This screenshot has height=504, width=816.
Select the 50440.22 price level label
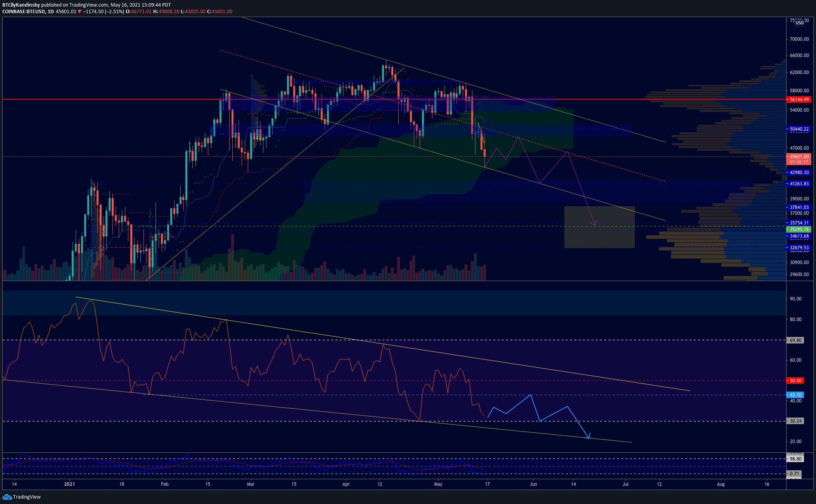click(799, 129)
